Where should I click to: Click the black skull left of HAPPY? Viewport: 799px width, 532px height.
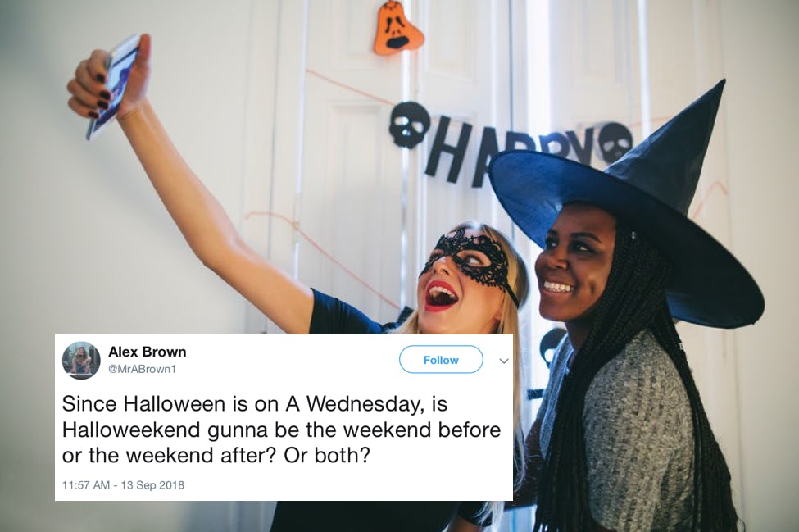point(409,124)
